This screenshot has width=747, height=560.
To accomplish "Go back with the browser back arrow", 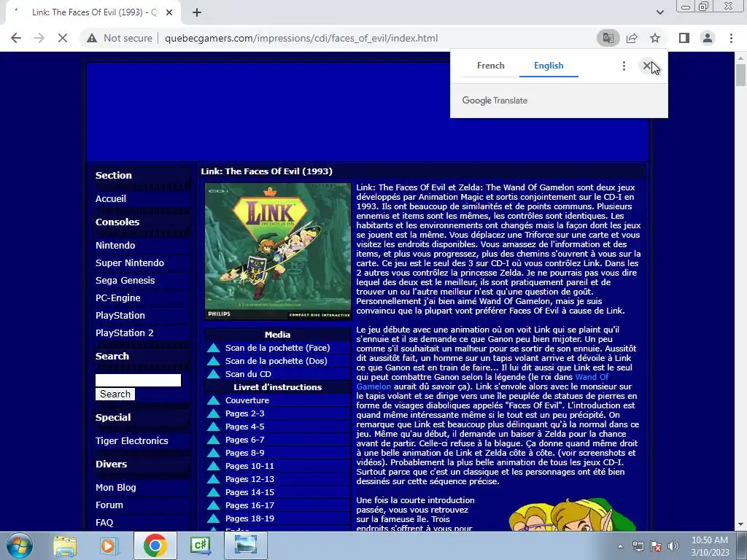I will [16, 38].
